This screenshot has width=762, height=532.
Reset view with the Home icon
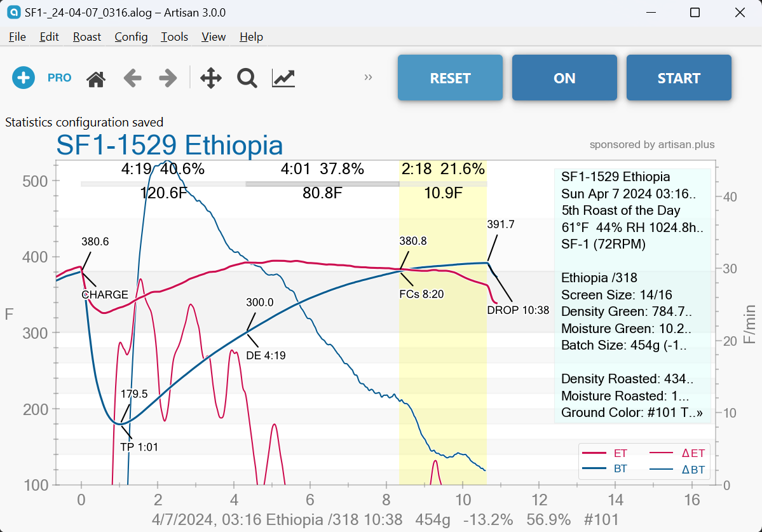tap(96, 78)
